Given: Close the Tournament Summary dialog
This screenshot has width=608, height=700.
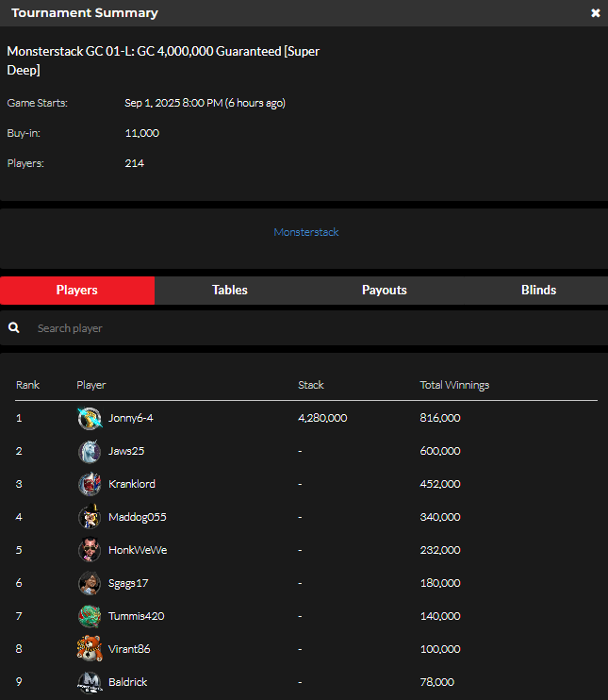Looking at the screenshot, I should point(596,13).
